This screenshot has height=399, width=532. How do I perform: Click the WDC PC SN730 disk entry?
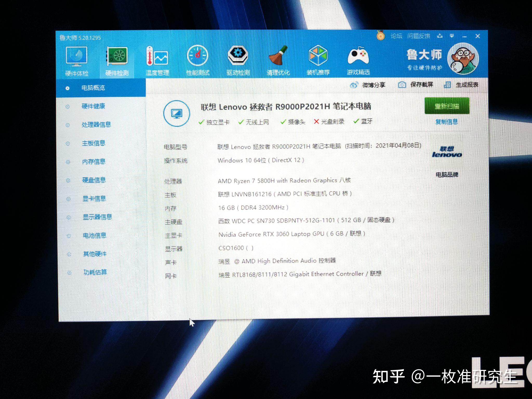[307, 220]
